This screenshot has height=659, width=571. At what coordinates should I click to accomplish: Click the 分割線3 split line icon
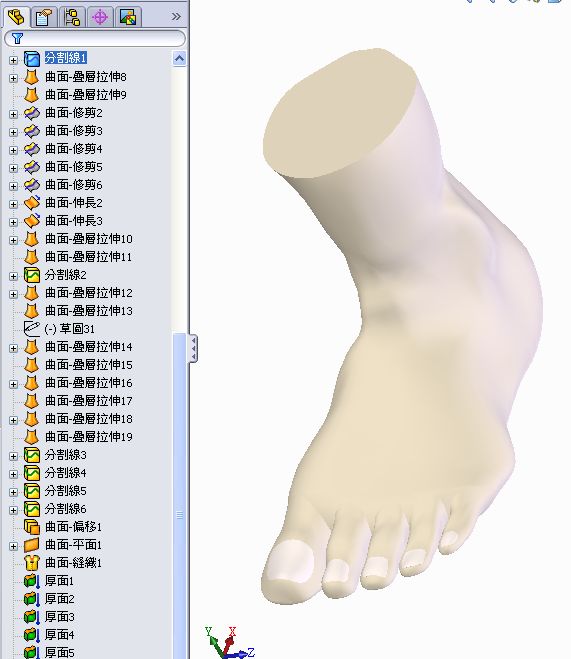coord(32,455)
